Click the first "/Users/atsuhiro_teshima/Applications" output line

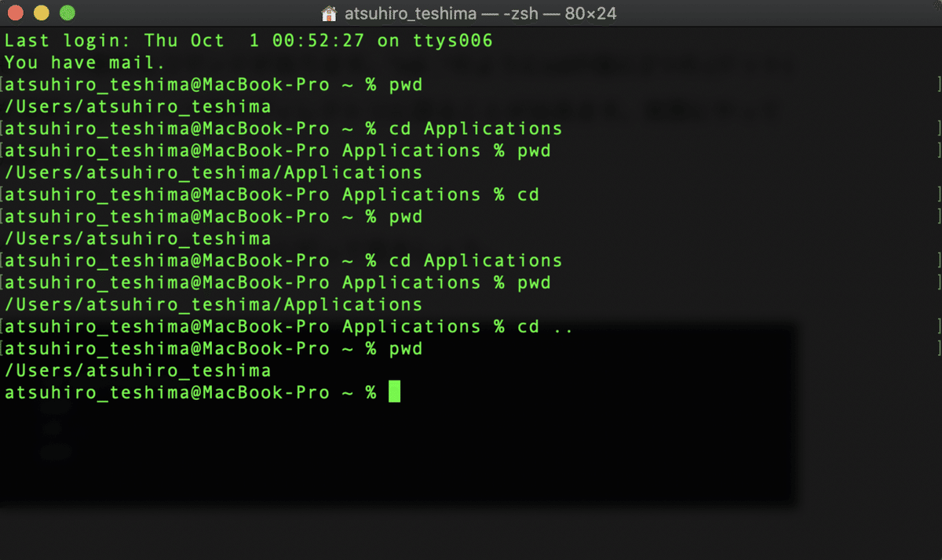coord(213,173)
